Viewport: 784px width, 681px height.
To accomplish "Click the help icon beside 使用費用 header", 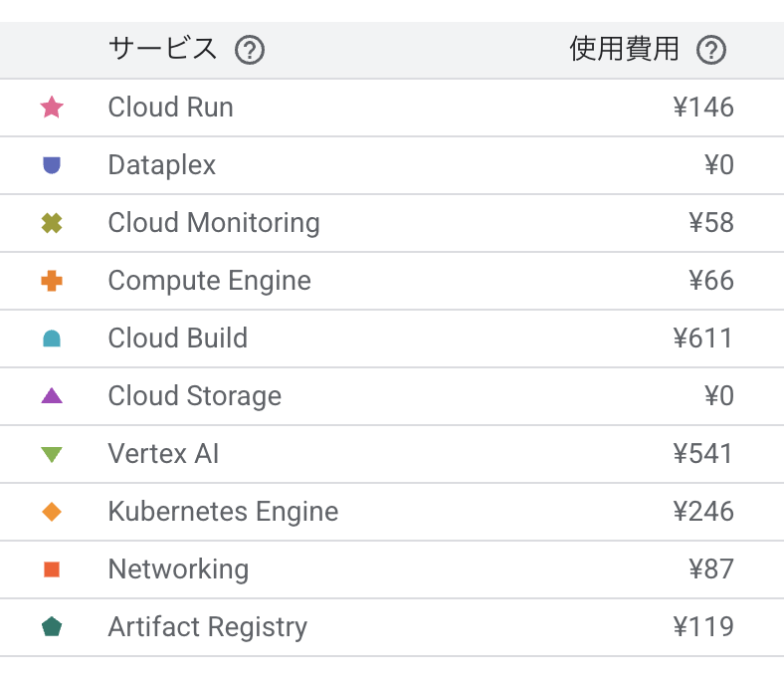I will tap(710, 50).
